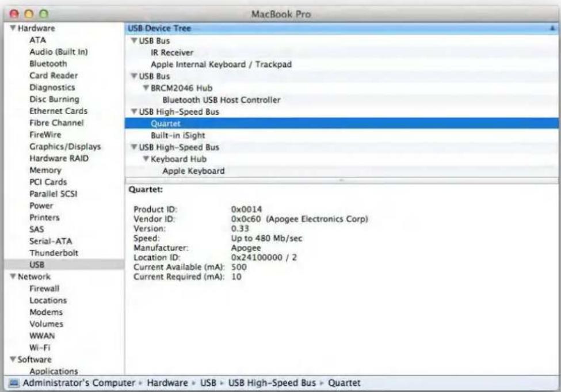Click the speed value Up to 480 Mb/sec

[x=266, y=238]
